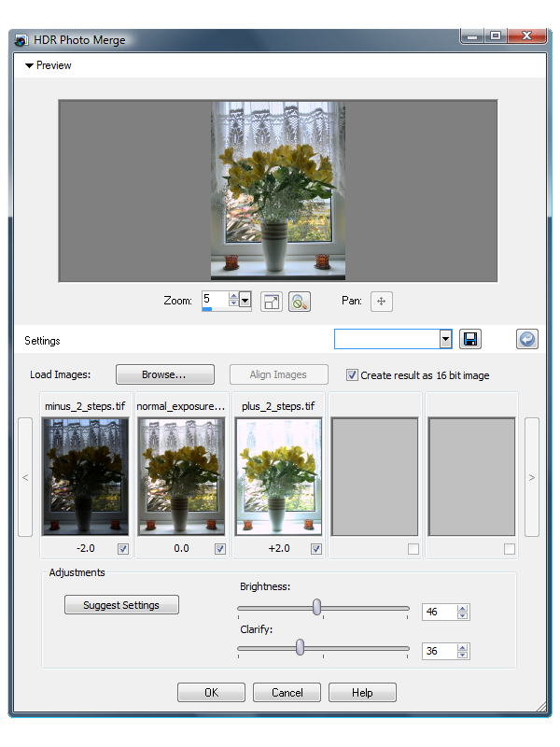Screen dimensions: 560x747
Task: Click the -2.0 exposure value
Action: [x=86, y=548]
